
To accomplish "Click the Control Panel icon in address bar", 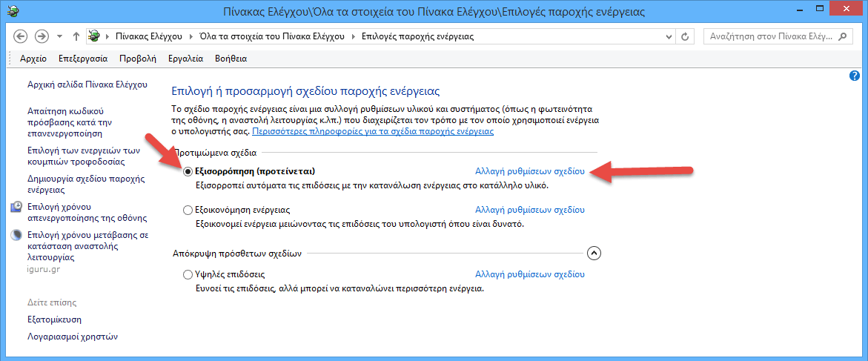I will (x=95, y=37).
